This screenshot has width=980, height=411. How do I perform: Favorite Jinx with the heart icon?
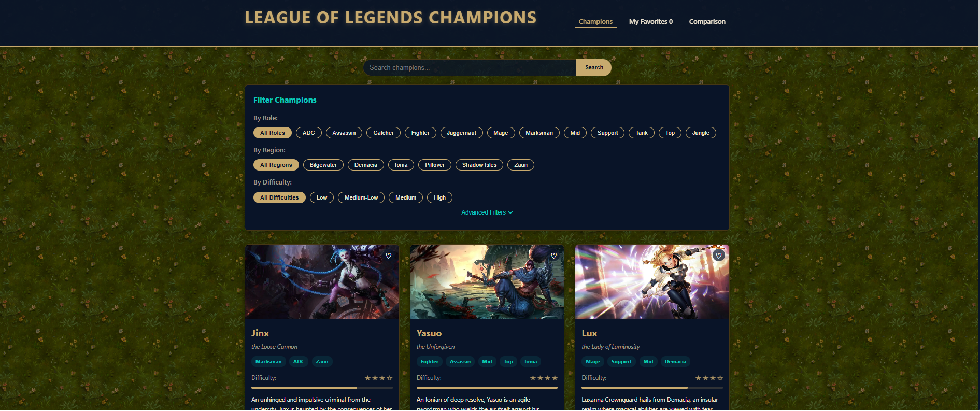[x=389, y=256]
